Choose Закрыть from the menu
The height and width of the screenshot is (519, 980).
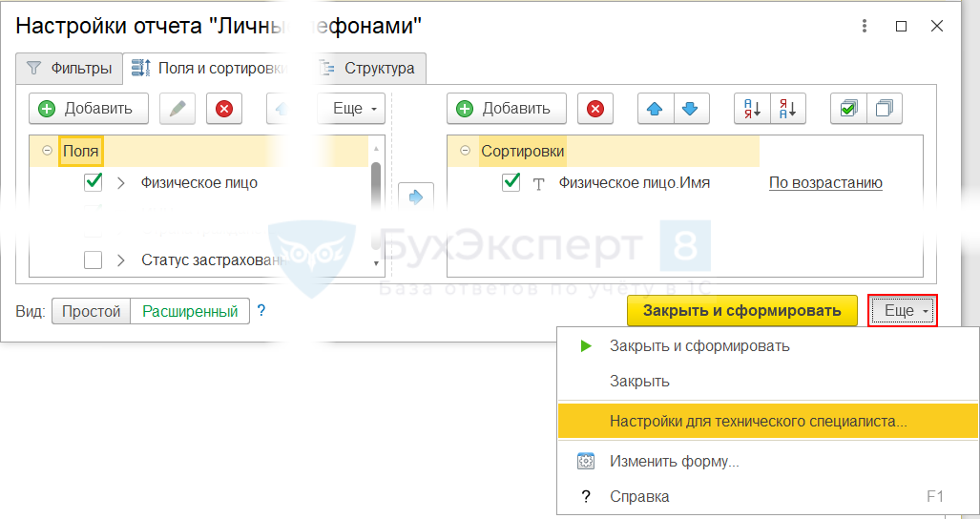click(x=767, y=381)
